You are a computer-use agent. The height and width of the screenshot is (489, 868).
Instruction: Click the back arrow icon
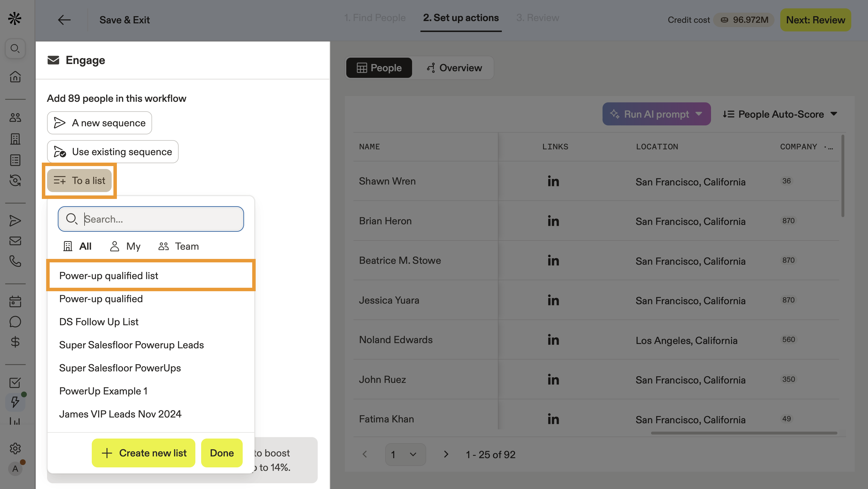pyautogui.click(x=64, y=20)
